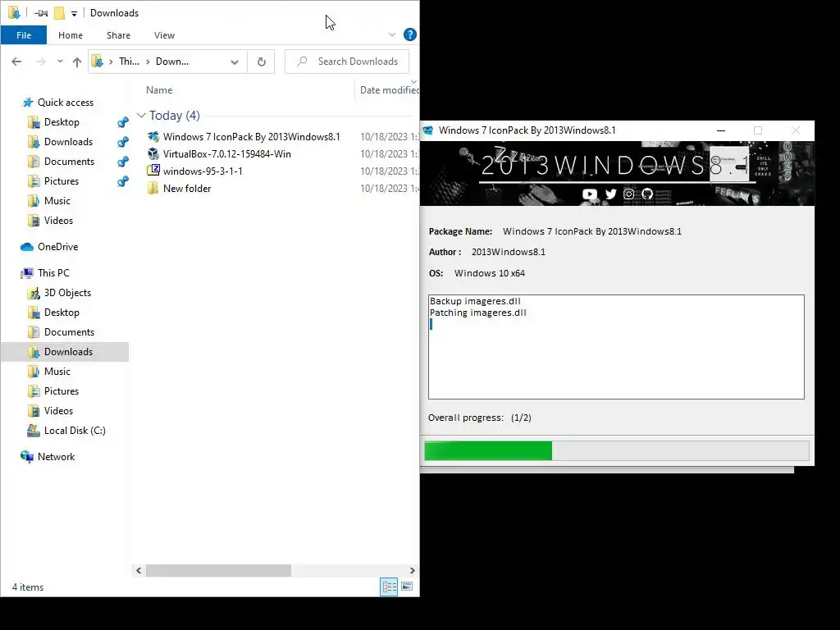Open the Documents folder under This PC
840x630 pixels.
pos(69,332)
